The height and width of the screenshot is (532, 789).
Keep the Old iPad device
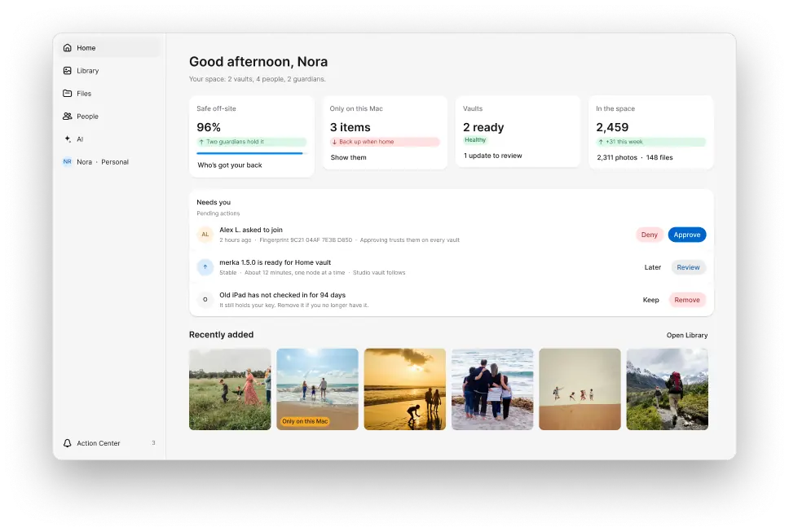650,300
